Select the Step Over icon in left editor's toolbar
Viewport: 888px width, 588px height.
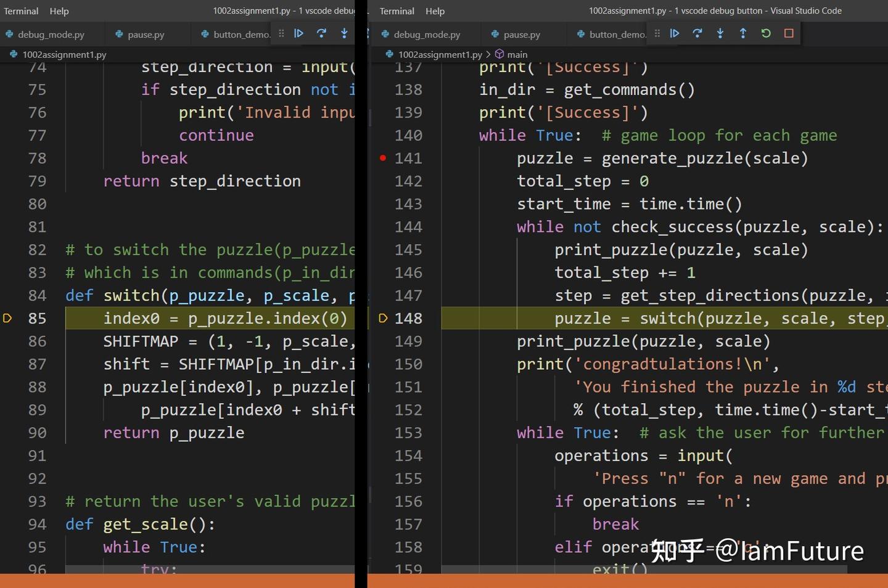click(321, 34)
